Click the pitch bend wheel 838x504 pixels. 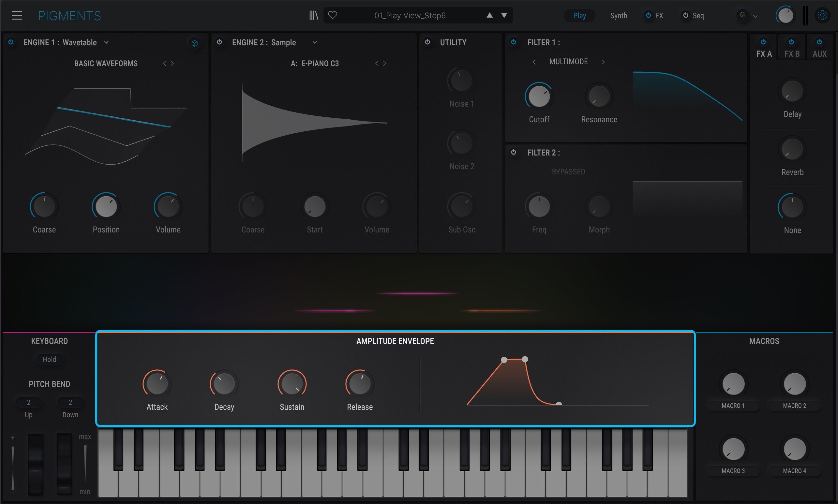tap(35, 464)
